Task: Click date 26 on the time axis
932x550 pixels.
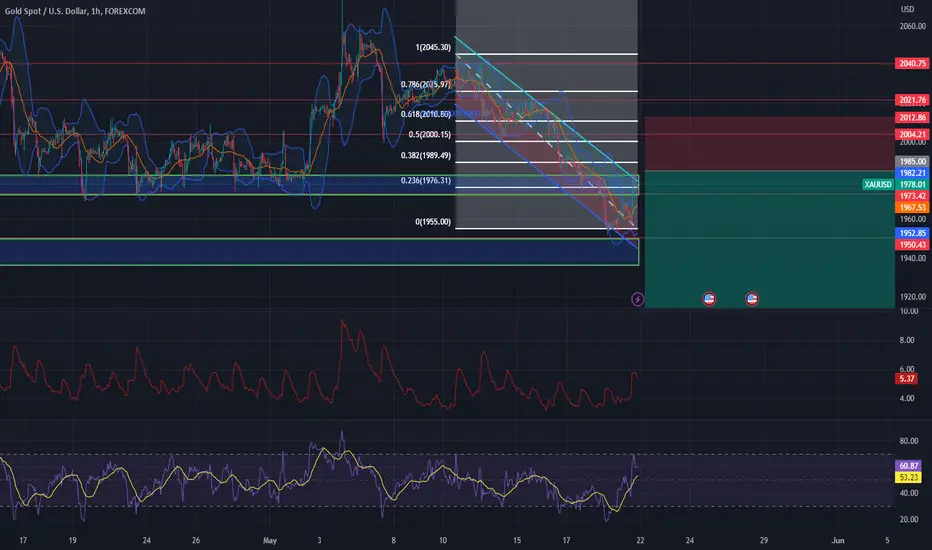Action: (x=196, y=540)
